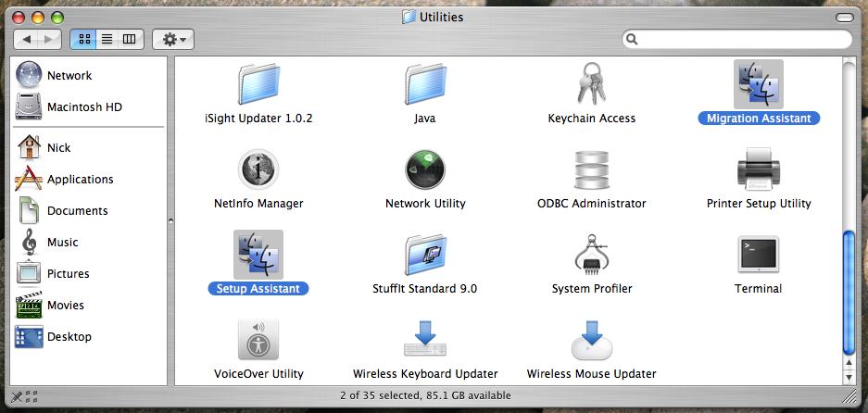
Task: Select the System Profiler calipers icon
Action: pos(592,255)
